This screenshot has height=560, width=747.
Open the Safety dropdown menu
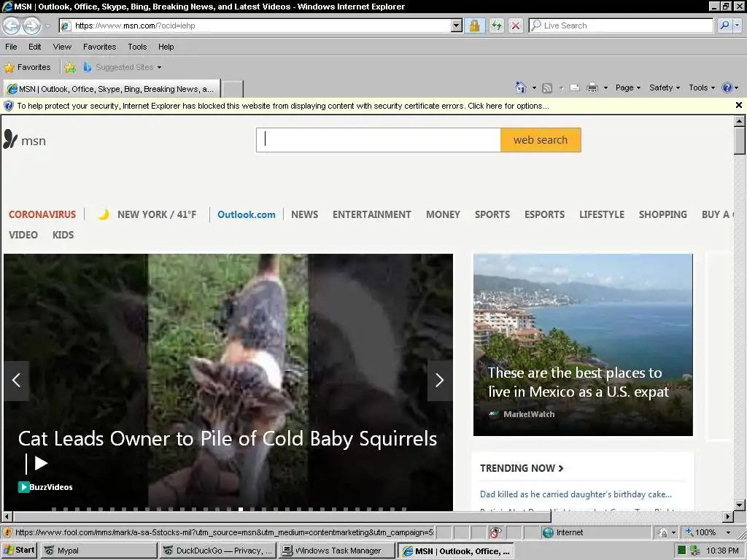pyautogui.click(x=665, y=87)
